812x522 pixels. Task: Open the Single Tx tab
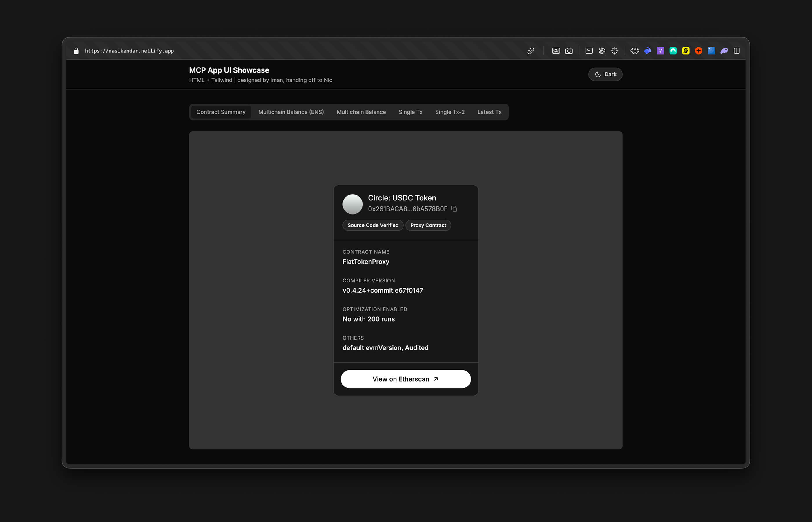click(410, 112)
